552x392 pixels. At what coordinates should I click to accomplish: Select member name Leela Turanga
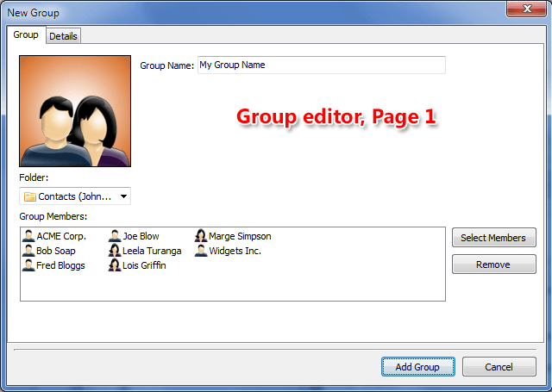(x=152, y=251)
